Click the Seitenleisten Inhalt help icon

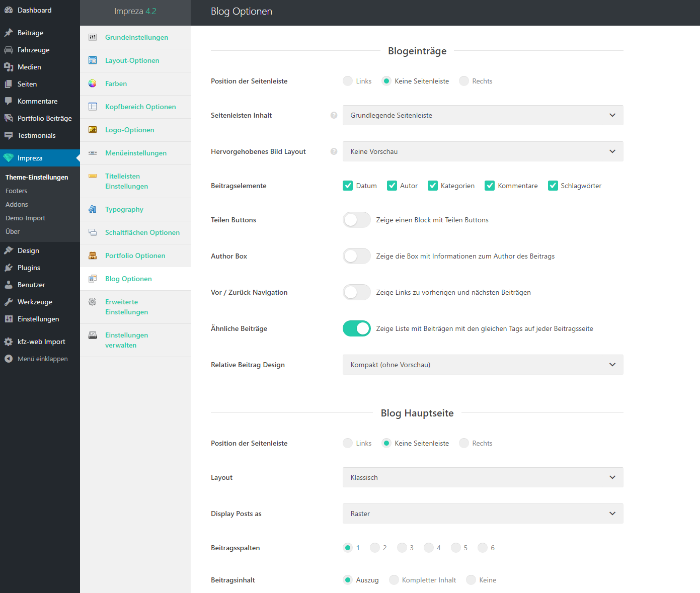tap(334, 115)
